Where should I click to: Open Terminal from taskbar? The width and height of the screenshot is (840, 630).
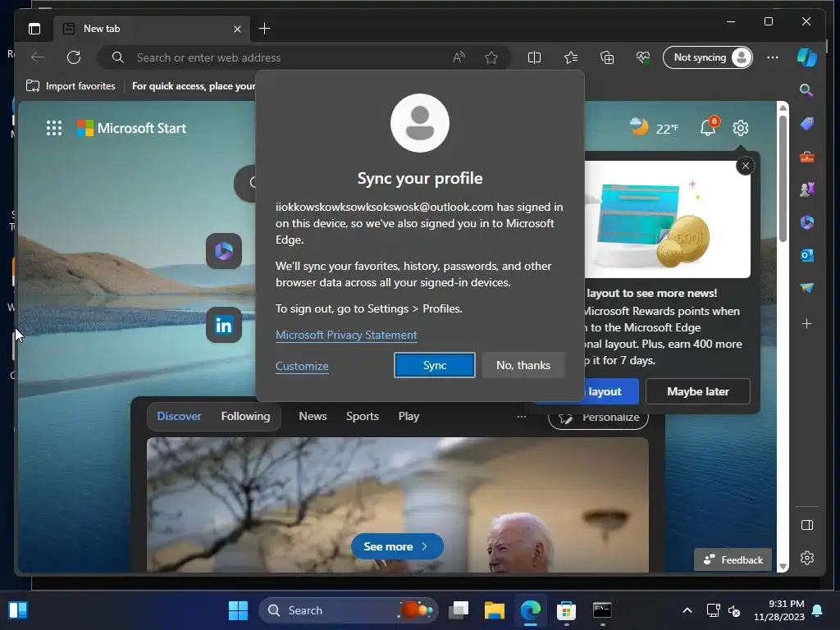click(x=602, y=610)
